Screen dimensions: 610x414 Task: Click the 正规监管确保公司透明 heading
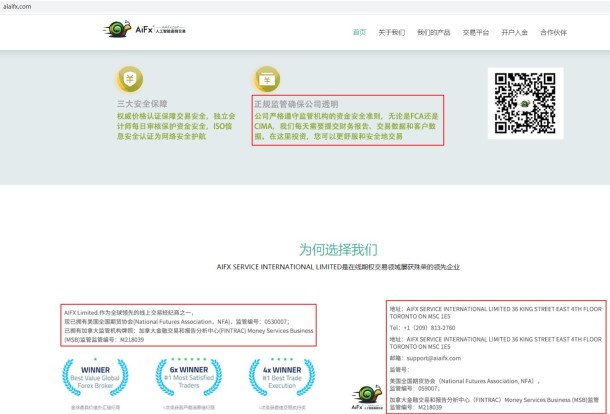(296, 104)
